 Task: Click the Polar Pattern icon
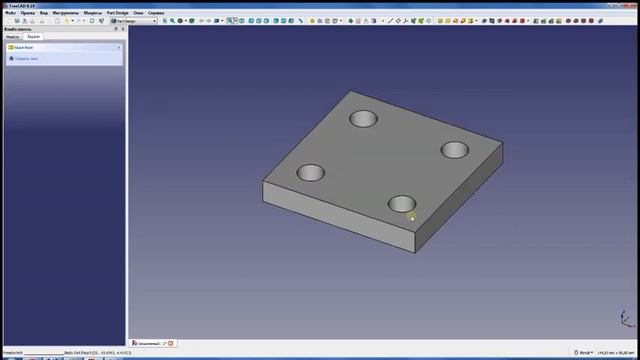(551, 20)
